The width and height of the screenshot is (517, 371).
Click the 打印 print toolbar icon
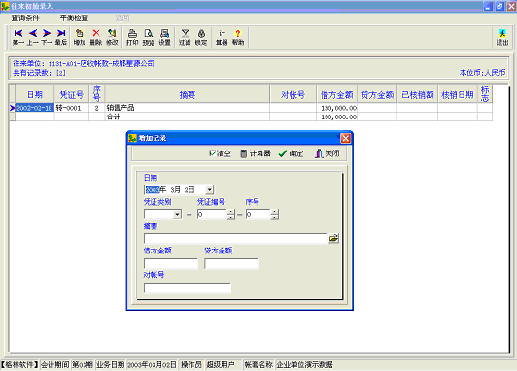(132, 37)
